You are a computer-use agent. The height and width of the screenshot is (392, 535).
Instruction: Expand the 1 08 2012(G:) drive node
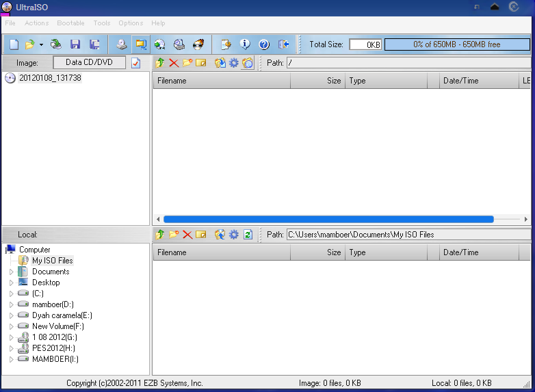(11, 337)
